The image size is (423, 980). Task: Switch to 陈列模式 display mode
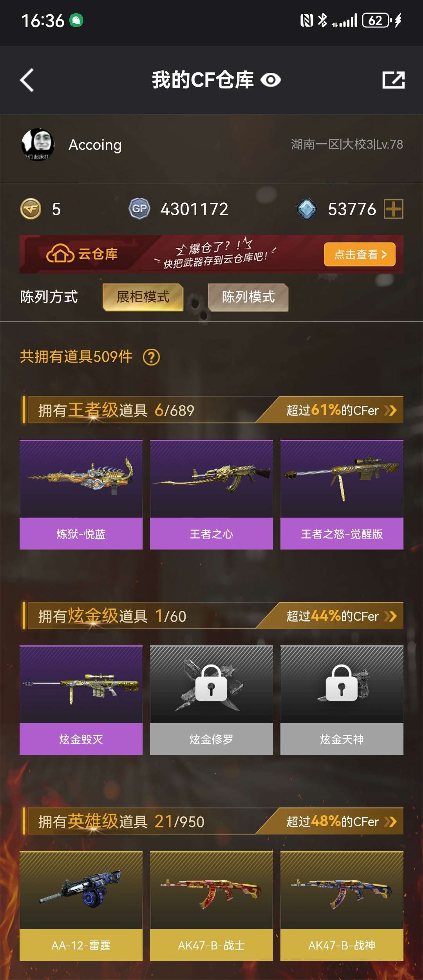point(248,297)
